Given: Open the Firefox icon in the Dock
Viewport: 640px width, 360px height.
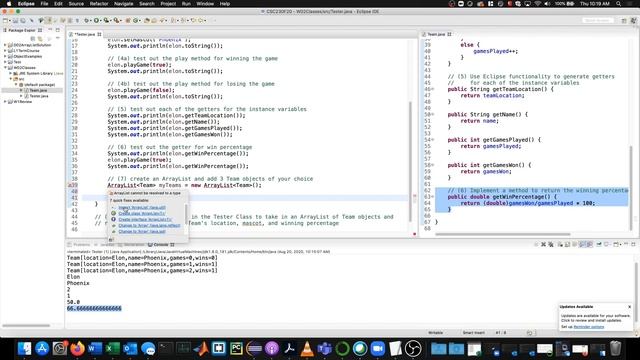Looking at the screenshot, I should coord(77,348).
